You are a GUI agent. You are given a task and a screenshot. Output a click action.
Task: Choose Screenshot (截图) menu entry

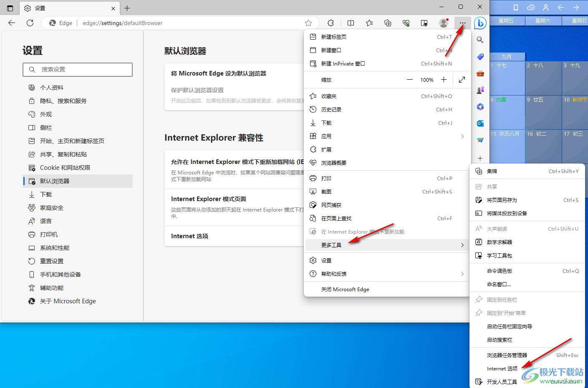click(x=388, y=191)
